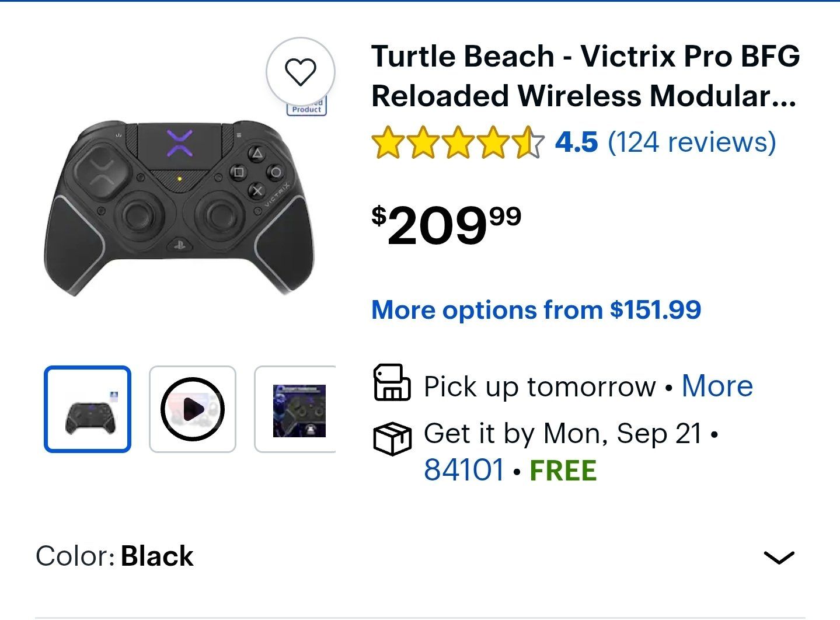Viewport: 840px width, 620px height.
Task: Click the Get it by Mon, Sep 21 text
Action: 563,434
